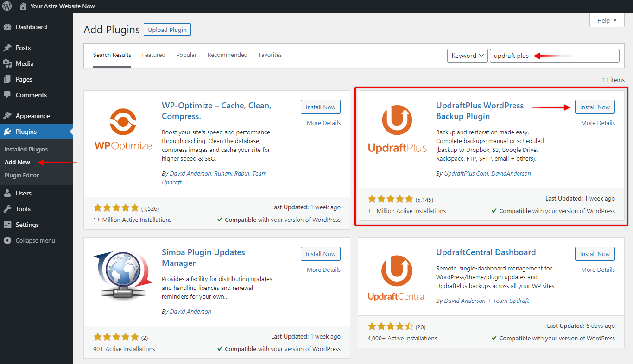
Task: Click the Users person icon
Action: [x=7, y=193]
